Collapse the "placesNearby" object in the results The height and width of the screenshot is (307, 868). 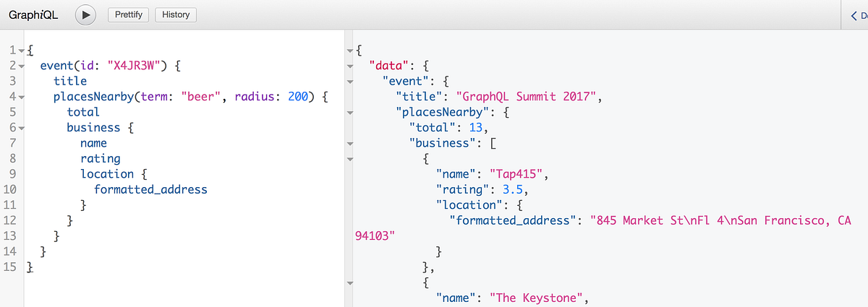349,112
